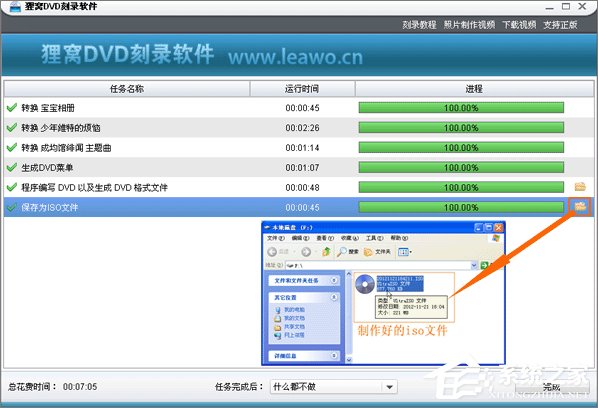Expand the 详细信息 panel in Explorer
This screenshot has width=598, height=408.
pos(334,355)
